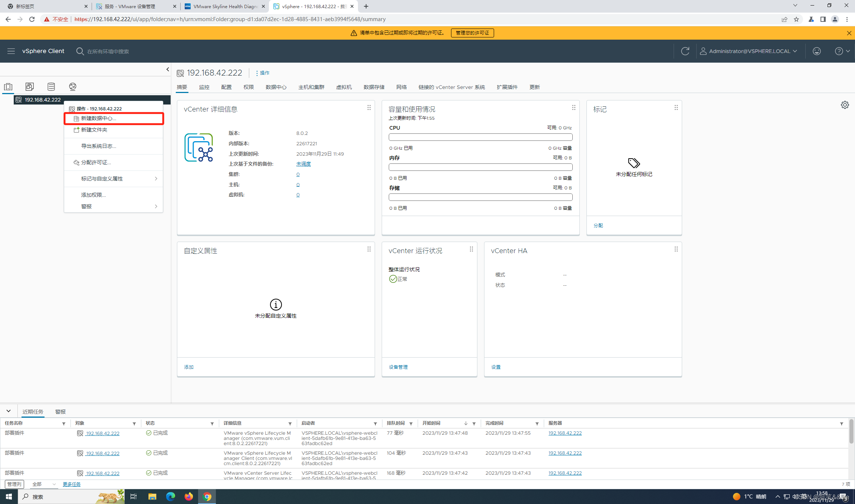
Task: Choose 添加权限 from context menu
Action: click(x=114, y=195)
